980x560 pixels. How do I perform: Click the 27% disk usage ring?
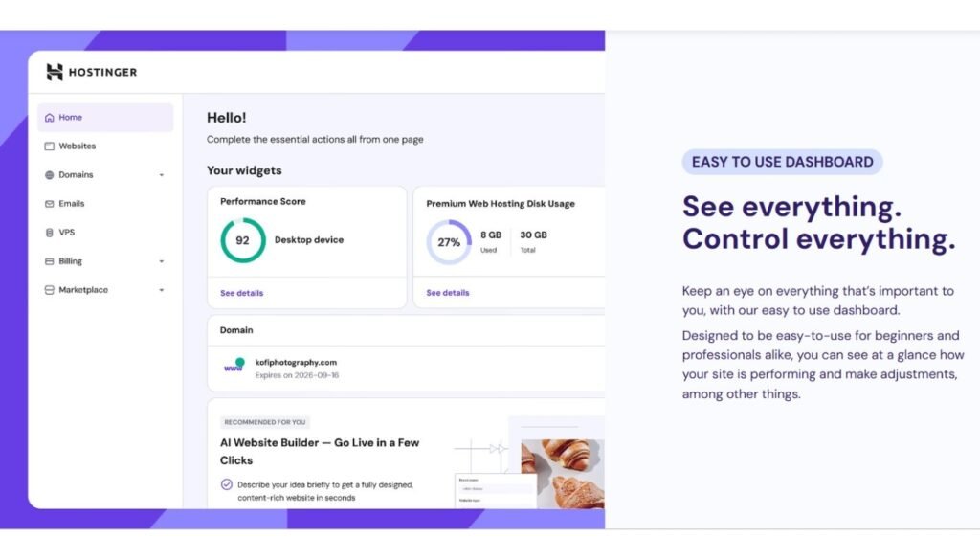tap(449, 242)
